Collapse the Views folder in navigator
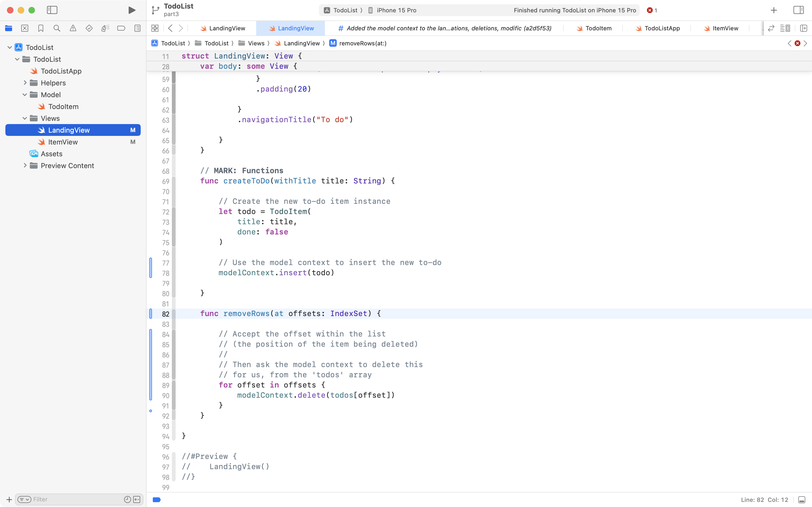The height and width of the screenshot is (507, 812). pos(24,118)
